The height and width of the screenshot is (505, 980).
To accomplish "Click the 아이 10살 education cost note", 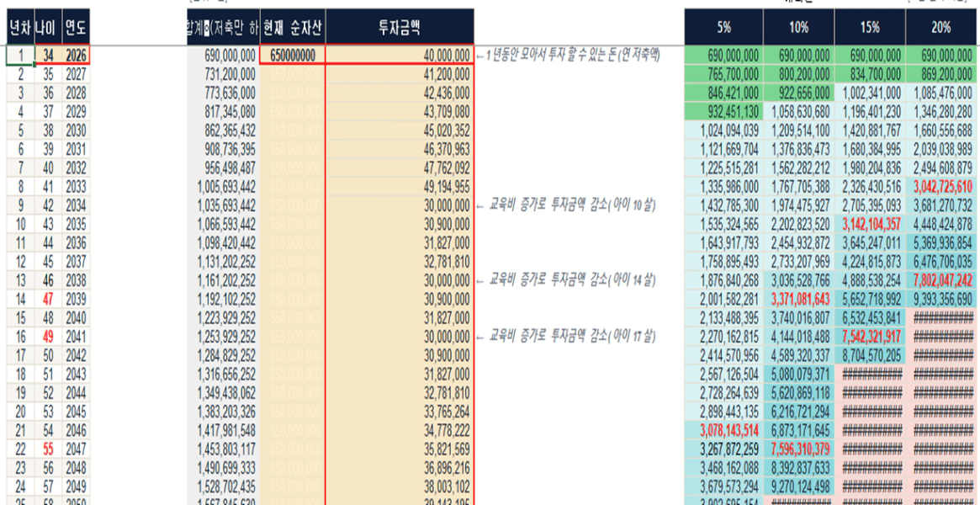I will coord(566,205).
